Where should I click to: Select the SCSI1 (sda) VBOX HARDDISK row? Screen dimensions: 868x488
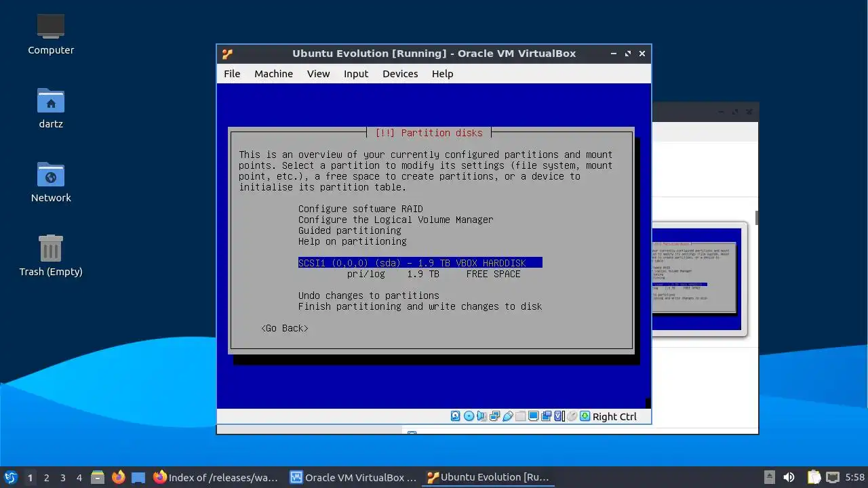pyautogui.click(x=420, y=263)
